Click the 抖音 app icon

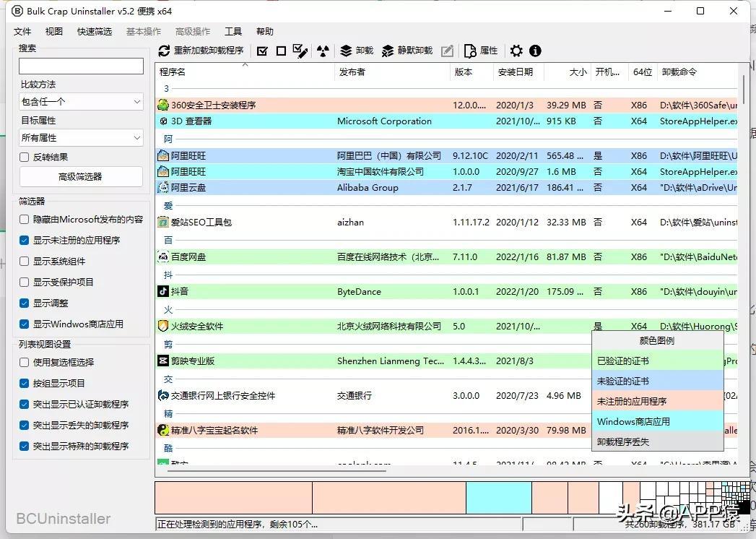[163, 291]
